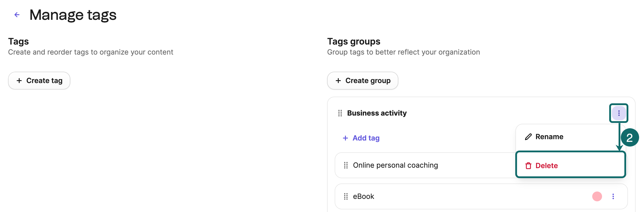The height and width of the screenshot is (212, 644).
Task: Click the drag handle beside Business activity
Action: pyautogui.click(x=340, y=113)
